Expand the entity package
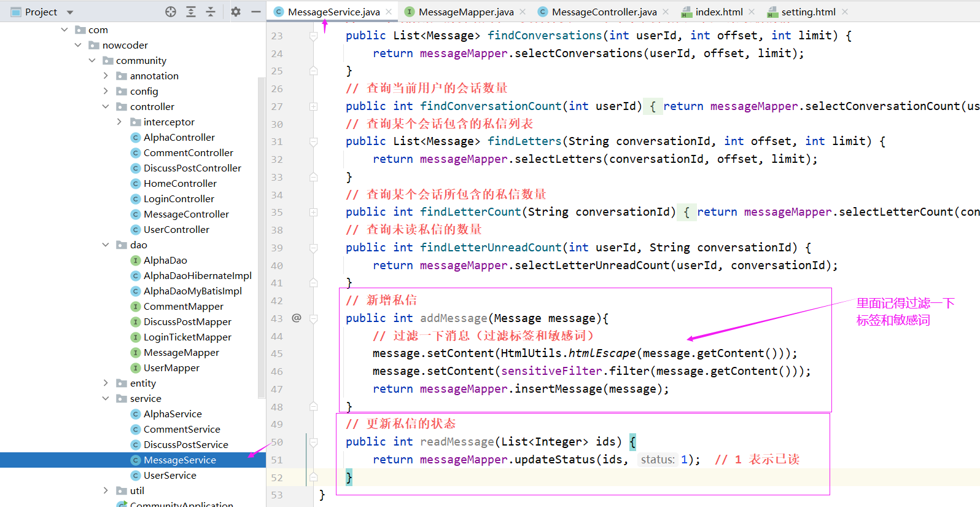 tap(106, 383)
